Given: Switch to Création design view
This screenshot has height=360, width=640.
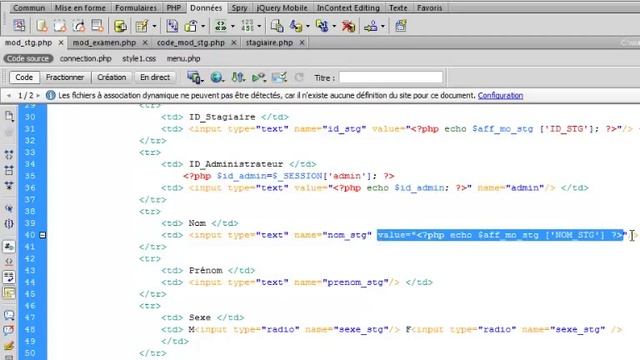Looking at the screenshot, I should (x=111, y=77).
